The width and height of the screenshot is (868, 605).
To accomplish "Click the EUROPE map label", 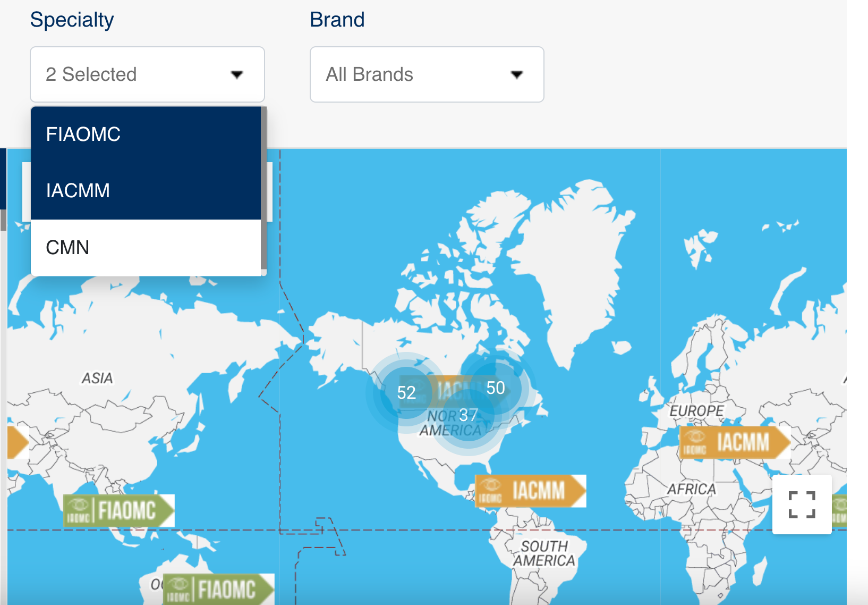I will pyautogui.click(x=696, y=411).
